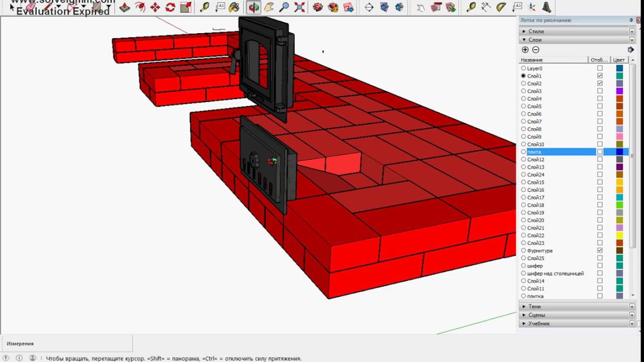The width and height of the screenshot is (644, 362).
Task: Select the шифер над столешницей layer
Action: pos(555,274)
